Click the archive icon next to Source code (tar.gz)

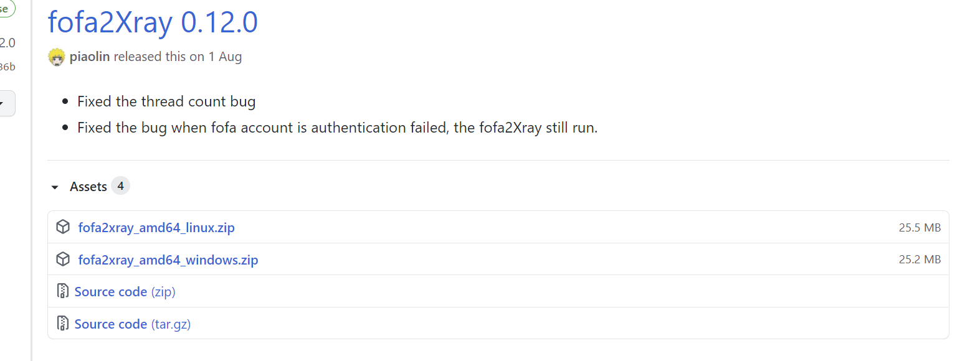(x=62, y=324)
